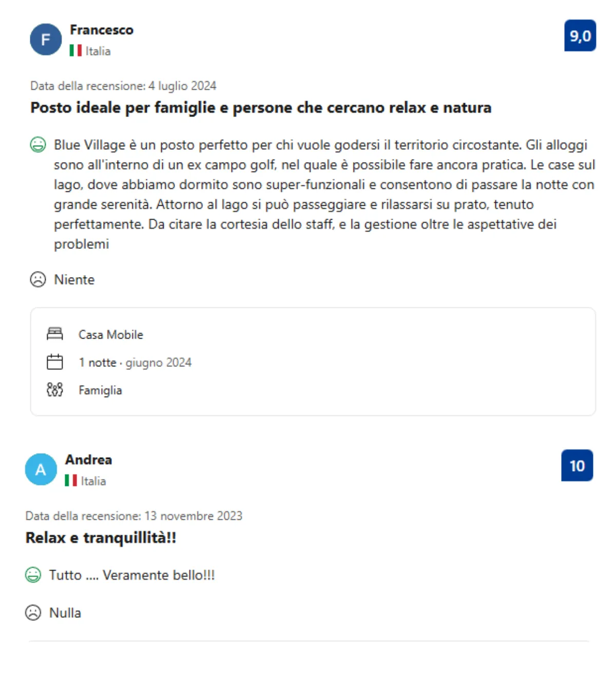
Task: Click the review title 'Posto ideale per famiglie'
Action: (261, 108)
